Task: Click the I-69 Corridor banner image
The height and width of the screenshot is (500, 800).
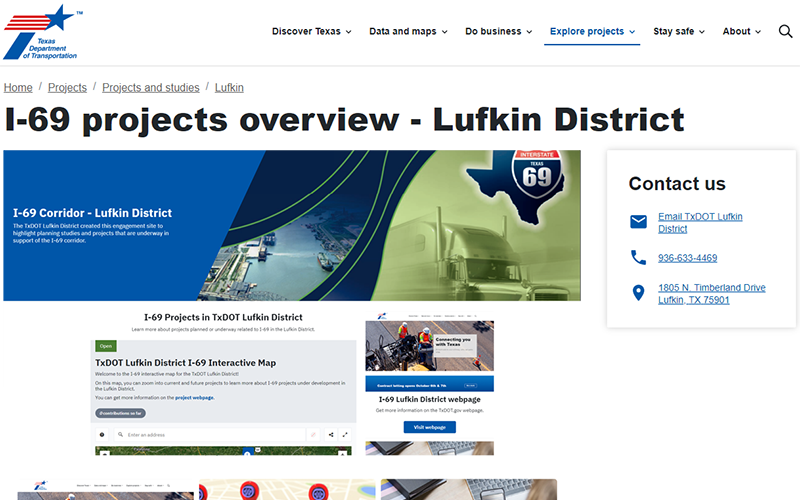Action: click(x=292, y=225)
